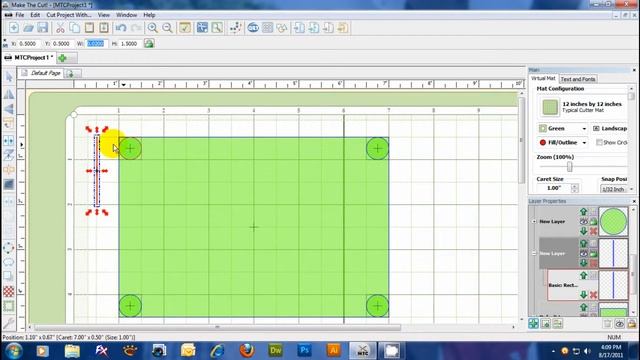640x360 pixels.
Task: Open the Fill/Outline dropdown
Action: (x=562, y=142)
